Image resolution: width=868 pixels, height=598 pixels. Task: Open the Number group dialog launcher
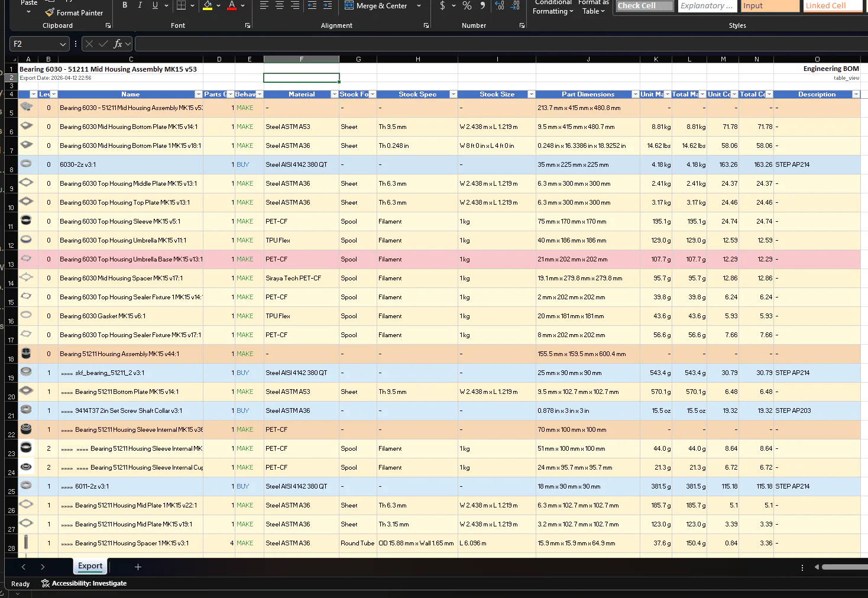point(522,25)
